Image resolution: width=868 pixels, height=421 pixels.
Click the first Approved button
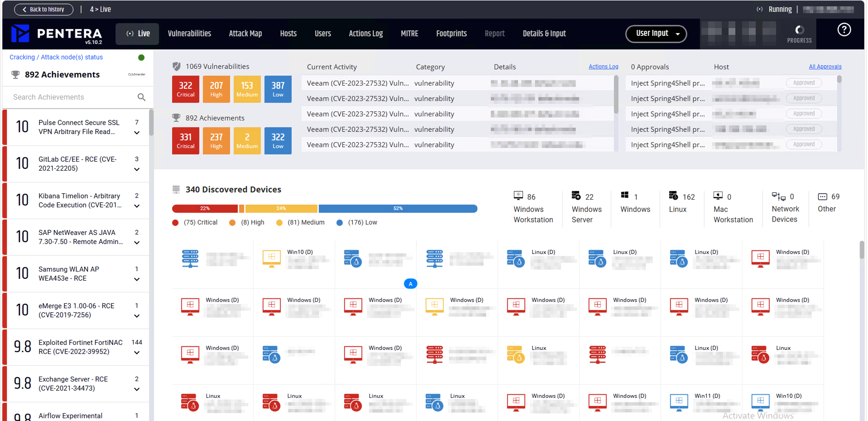pyautogui.click(x=804, y=83)
